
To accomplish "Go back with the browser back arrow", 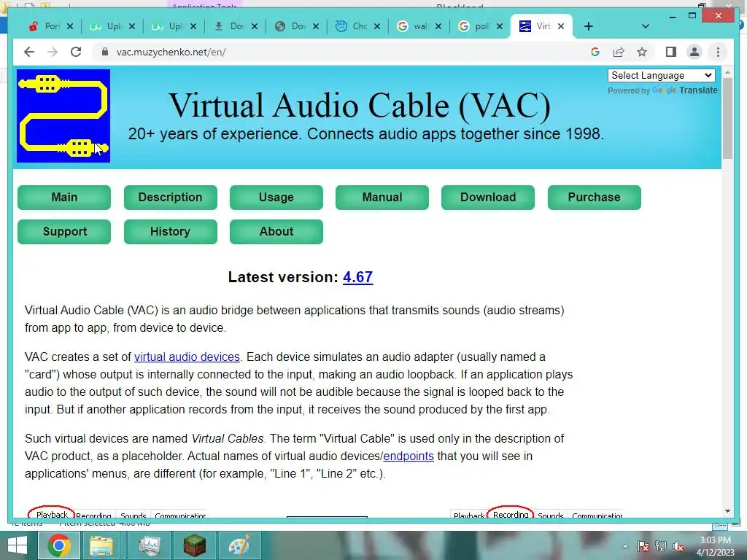I will [x=29, y=52].
